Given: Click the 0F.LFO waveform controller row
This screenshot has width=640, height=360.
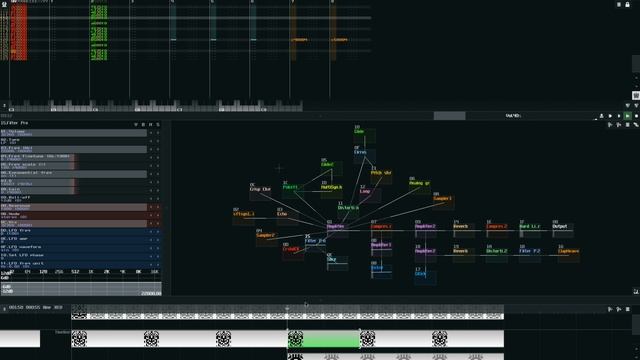Looking at the screenshot, I should tap(73, 248).
